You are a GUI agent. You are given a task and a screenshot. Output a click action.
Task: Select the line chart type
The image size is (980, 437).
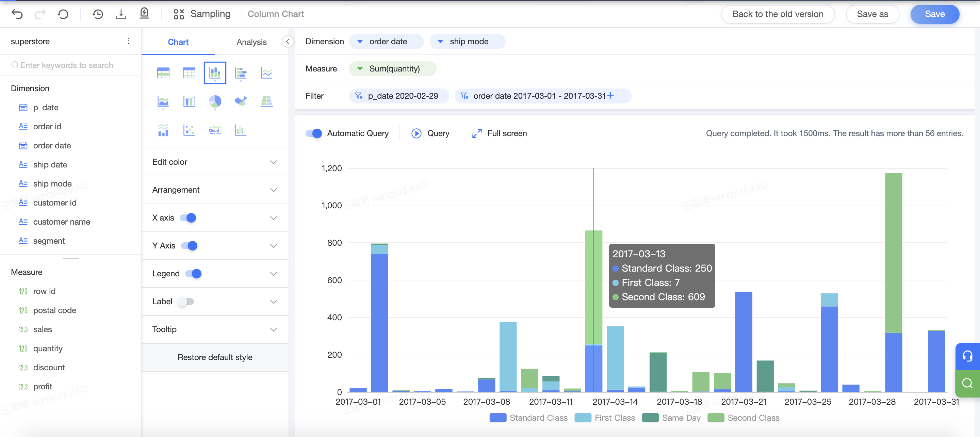click(x=267, y=72)
